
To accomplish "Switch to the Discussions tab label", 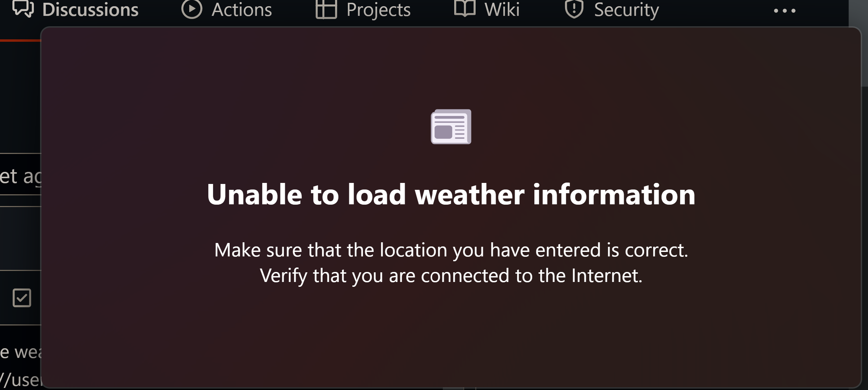I will 90,10.
